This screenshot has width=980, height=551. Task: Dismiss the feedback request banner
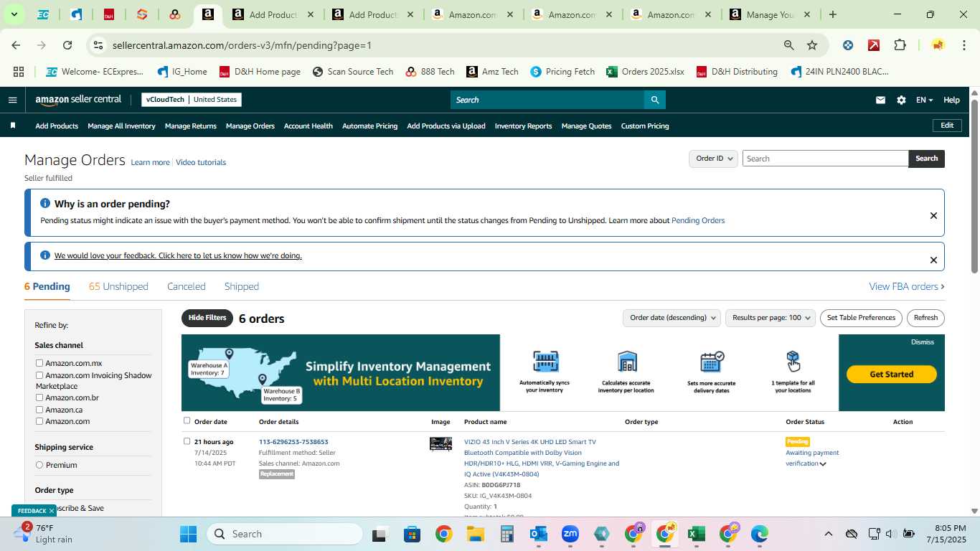click(933, 260)
